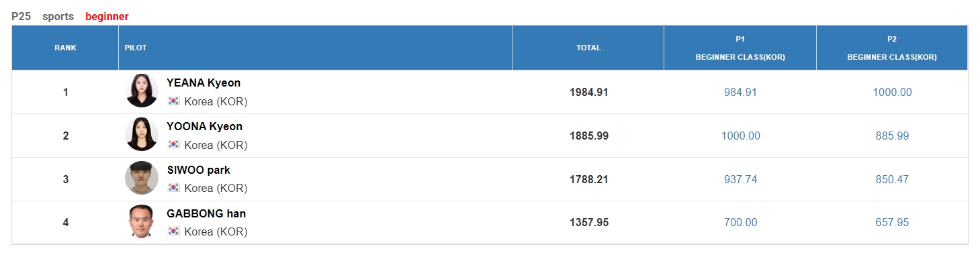The image size is (980, 257).
Task: Click the TOTAL column header
Action: click(588, 48)
